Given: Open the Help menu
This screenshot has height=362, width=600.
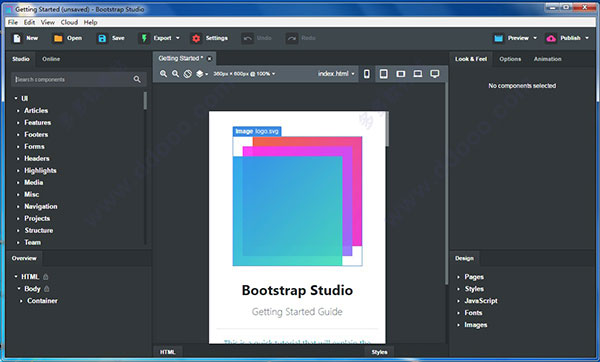Looking at the screenshot, I should tap(91, 22).
